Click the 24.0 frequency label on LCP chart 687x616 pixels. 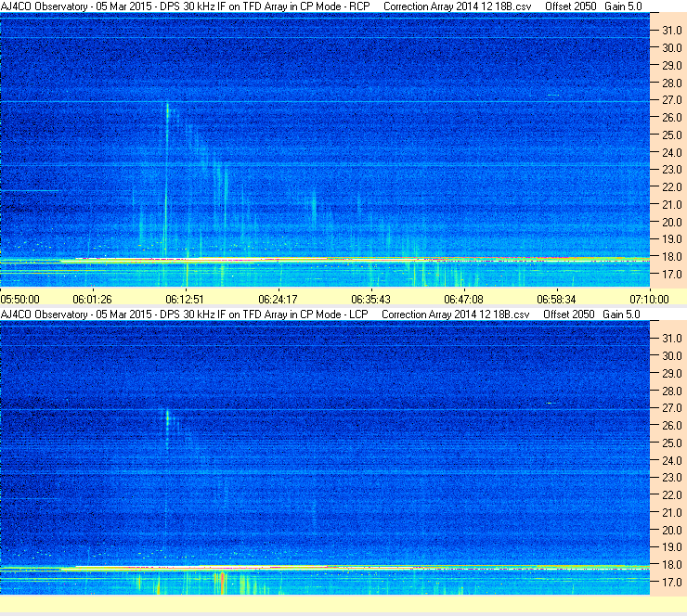click(671, 460)
